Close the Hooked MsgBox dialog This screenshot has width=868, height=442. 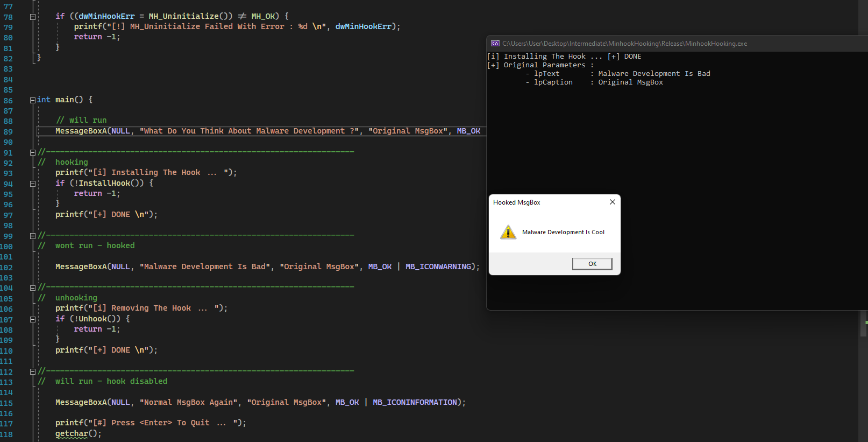click(x=612, y=202)
